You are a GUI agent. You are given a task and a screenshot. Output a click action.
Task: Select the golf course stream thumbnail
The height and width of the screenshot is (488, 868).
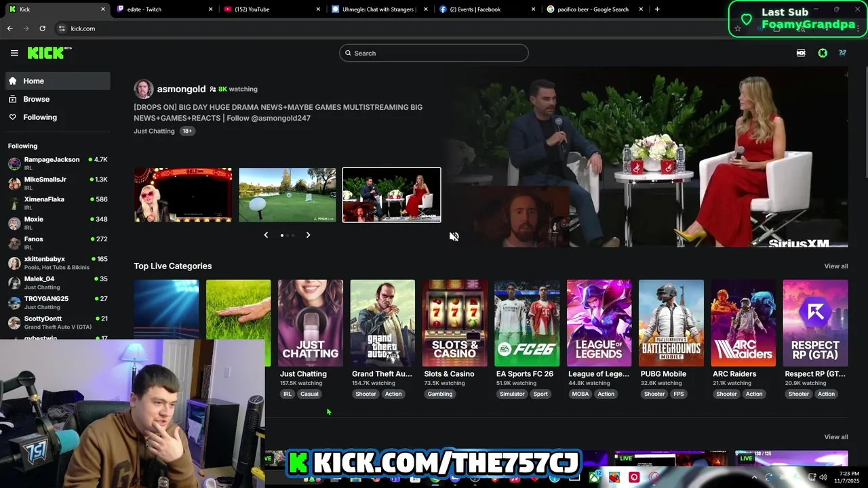click(288, 195)
